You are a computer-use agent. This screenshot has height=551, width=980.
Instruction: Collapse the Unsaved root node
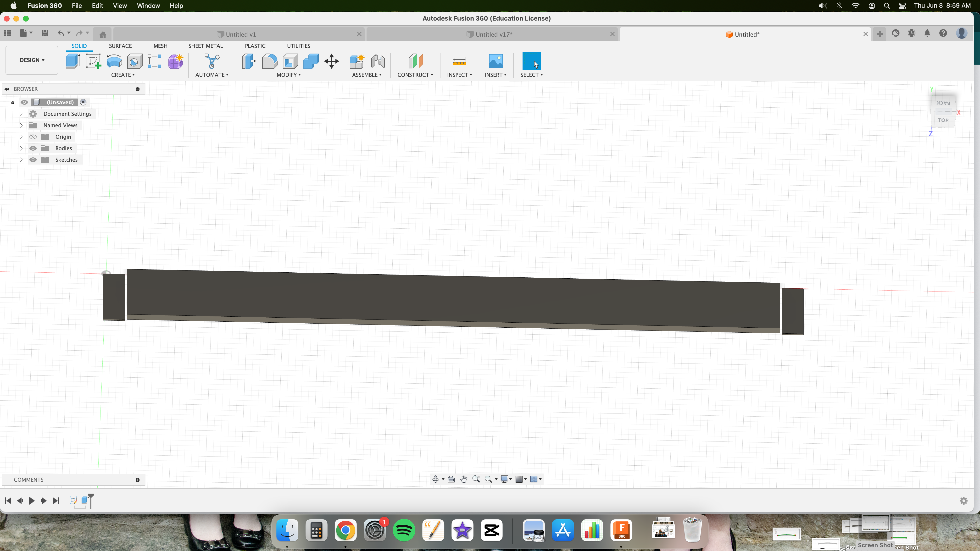tap(12, 102)
